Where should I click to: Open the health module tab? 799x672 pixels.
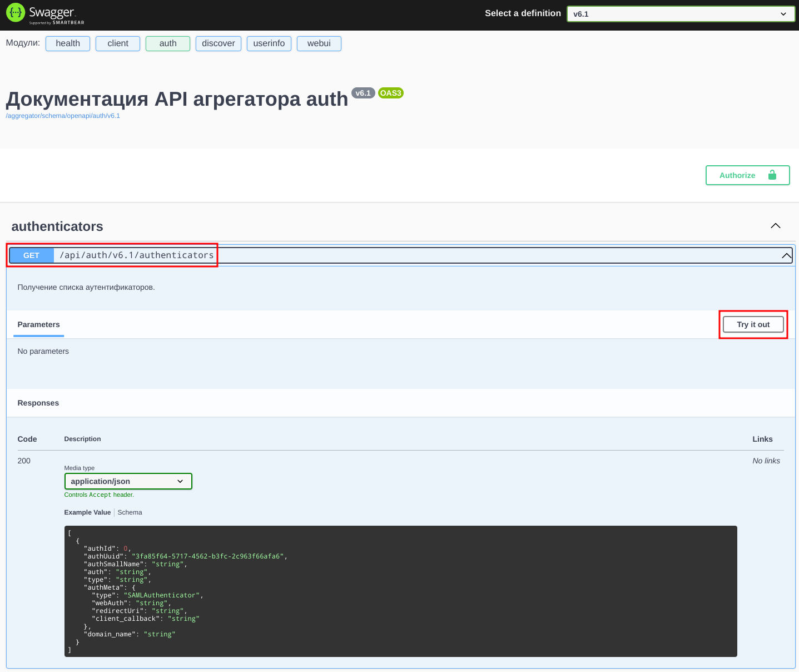(x=68, y=43)
